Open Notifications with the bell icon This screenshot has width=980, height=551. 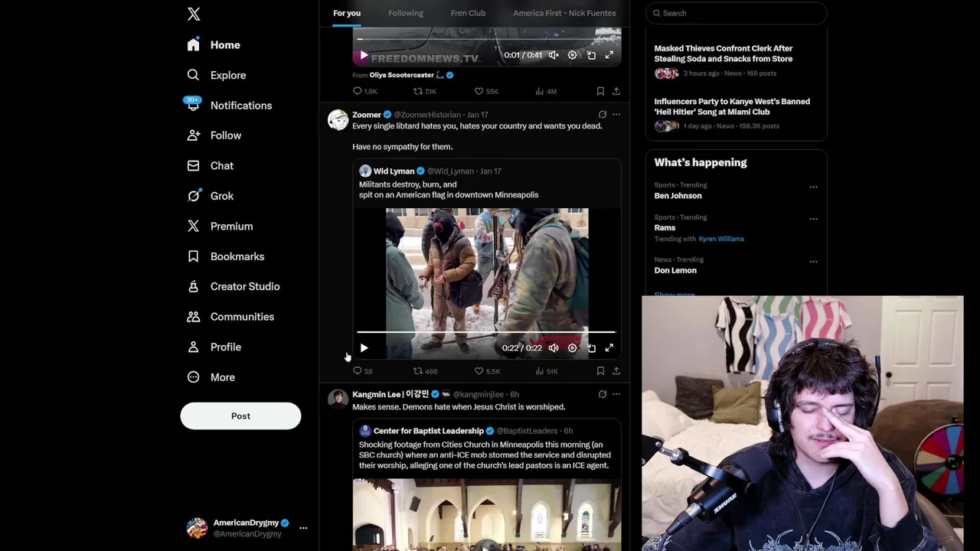pos(229,106)
